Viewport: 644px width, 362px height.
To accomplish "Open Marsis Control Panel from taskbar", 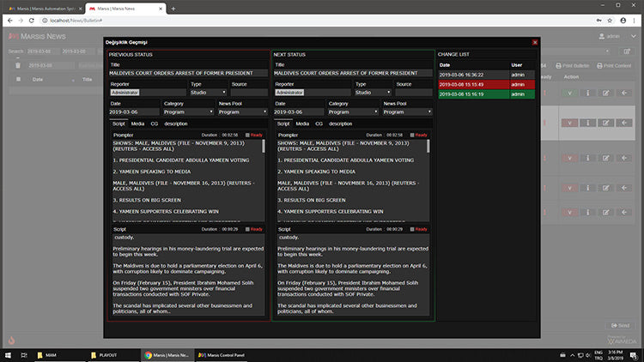I will [x=222, y=354].
